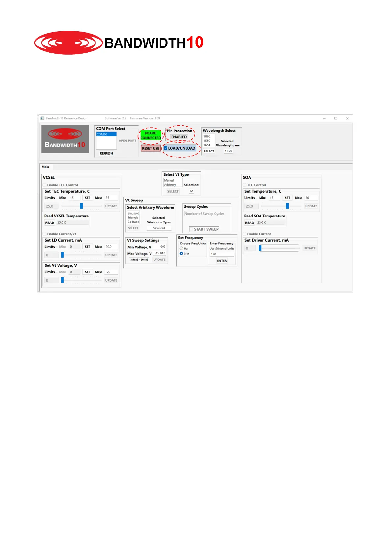Click the Bandwidth10 logo in the app header
Viewport: 392px width, 554px height.
pos(65,139)
